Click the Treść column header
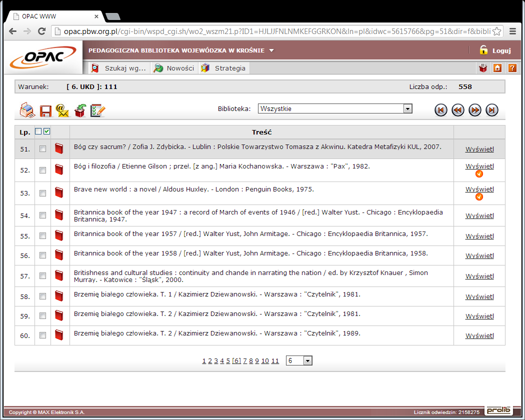The image size is (525, 420). [x=261, y=132]
